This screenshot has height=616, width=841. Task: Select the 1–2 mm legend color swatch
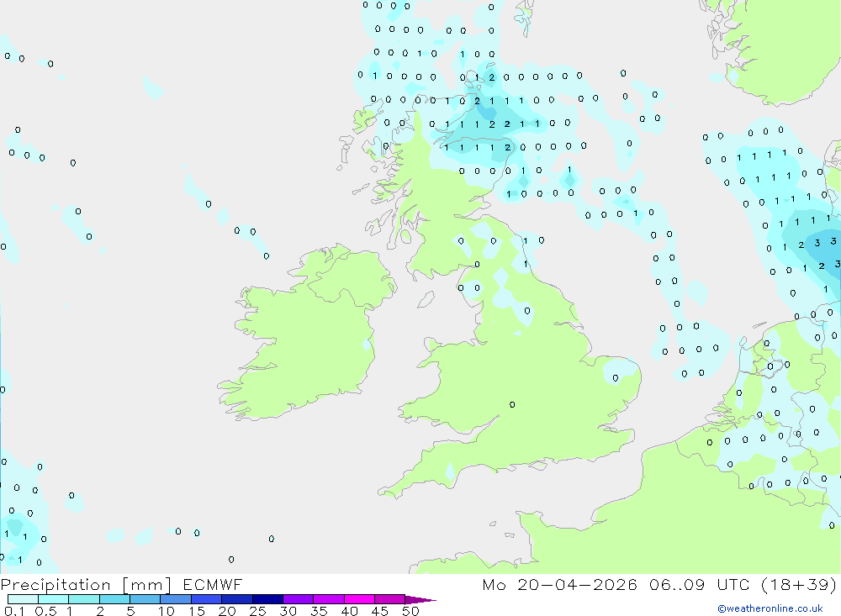coord(83,599)
